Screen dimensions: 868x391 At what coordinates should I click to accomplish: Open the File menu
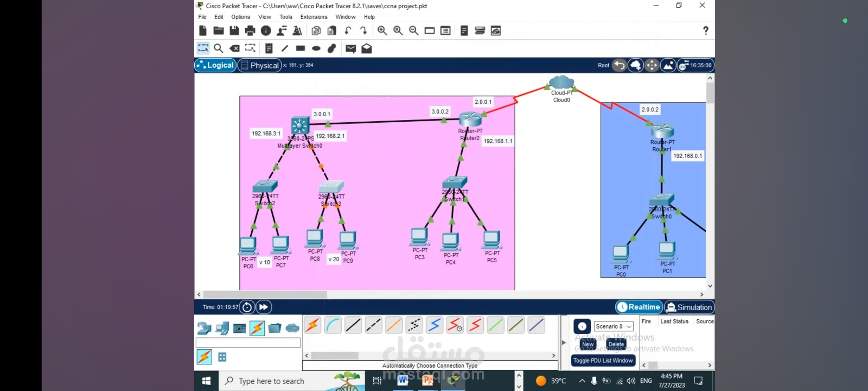click(x=202, y=17)
